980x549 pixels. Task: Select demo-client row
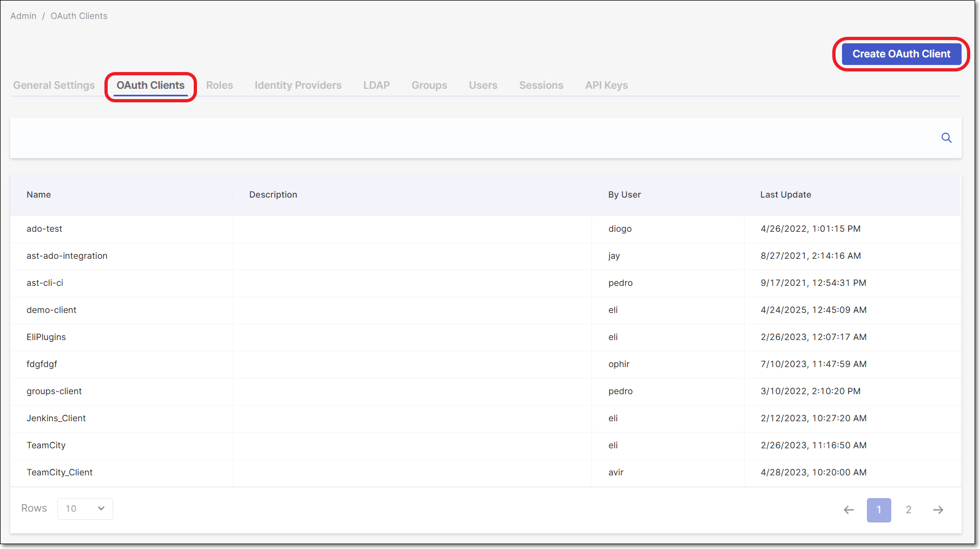point(485,310)
